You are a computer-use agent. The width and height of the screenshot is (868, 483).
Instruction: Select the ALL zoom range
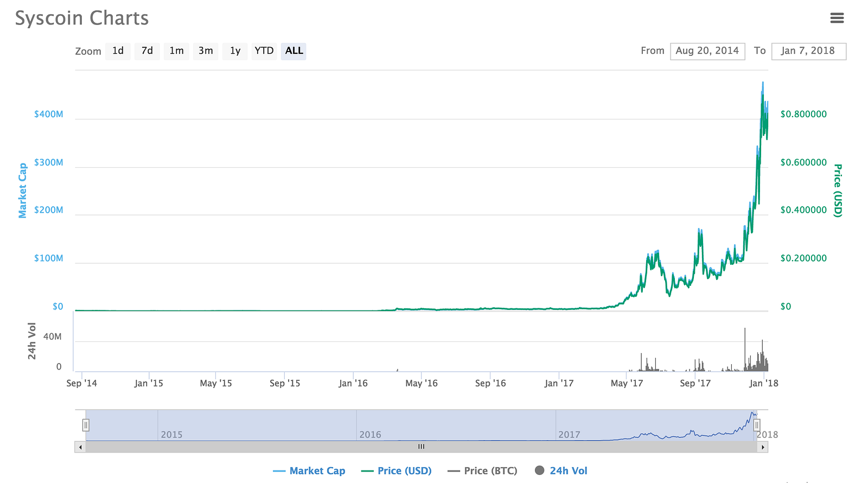click(293, 51)
